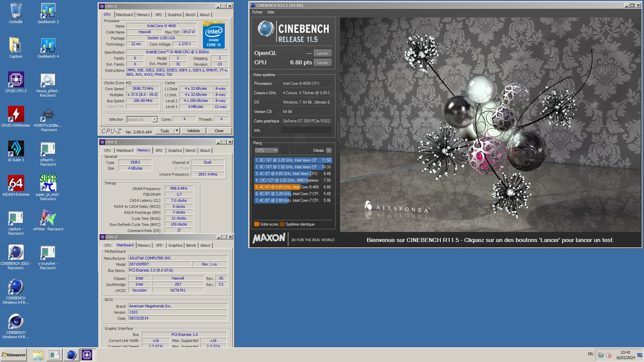Click the BIOS date 08/15/2014 field
Screen dimensions: 644x362
coord(178,318)
